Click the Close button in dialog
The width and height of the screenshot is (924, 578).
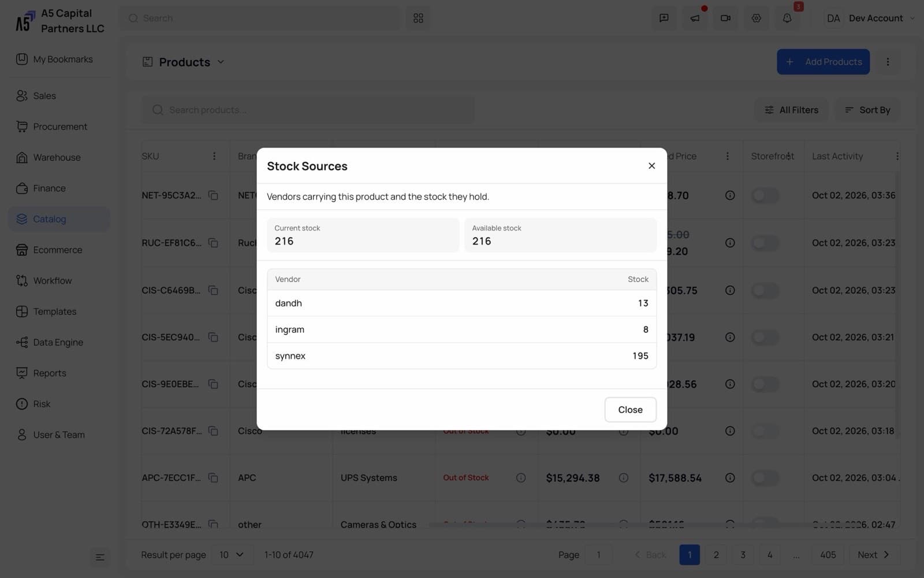click(x=630, y=409)
